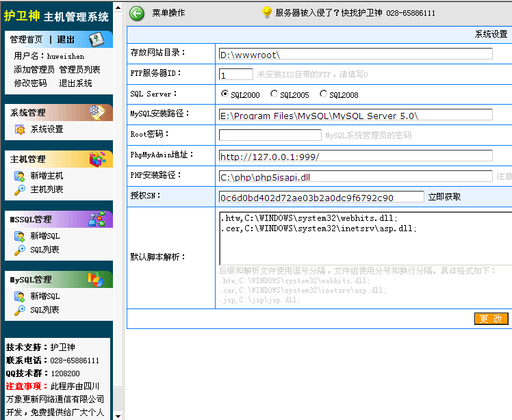Open 管理员列表 in sidebar menu

79,70
